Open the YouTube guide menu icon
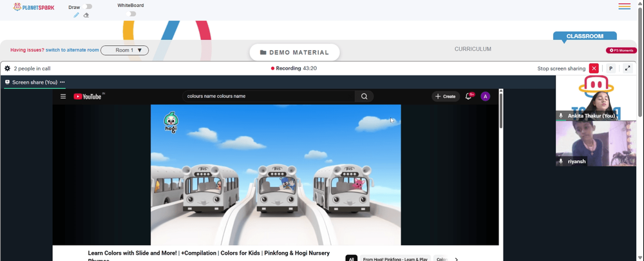644x261 pixels. 63,97
